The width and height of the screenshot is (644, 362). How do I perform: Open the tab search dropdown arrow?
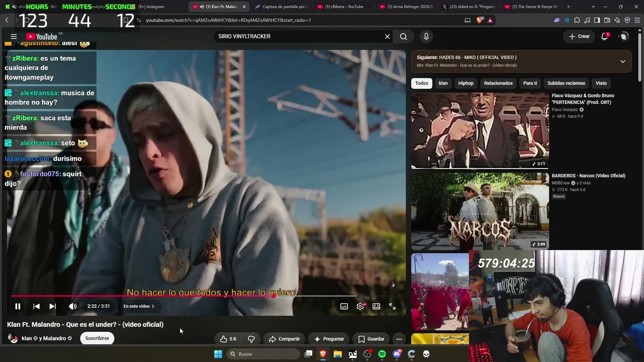pos(593,7)
